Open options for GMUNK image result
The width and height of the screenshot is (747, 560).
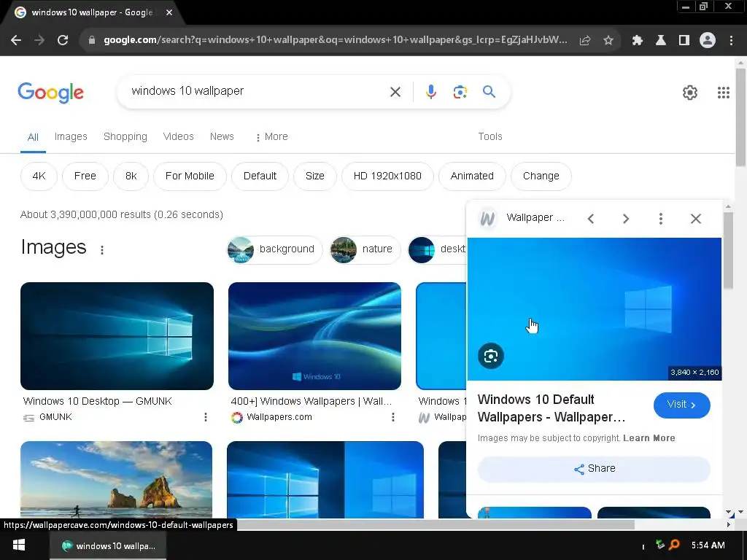coord(206,417)
